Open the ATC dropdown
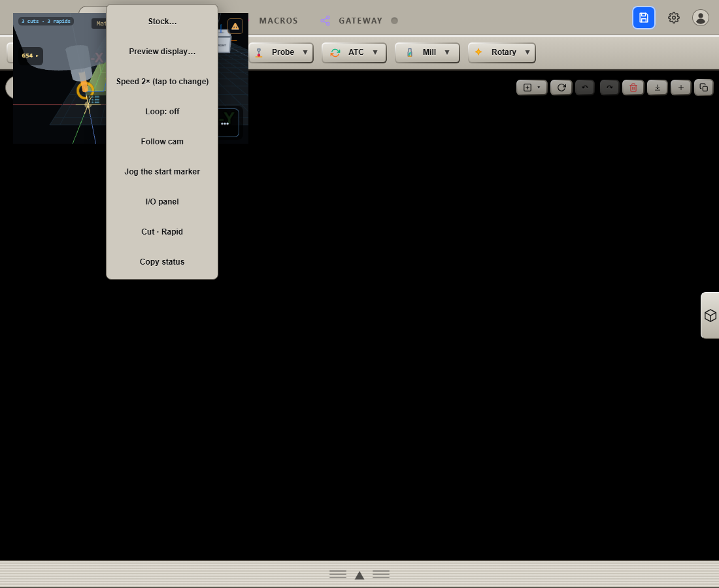This screenshot has width=719, height=588. pos(354,52)
